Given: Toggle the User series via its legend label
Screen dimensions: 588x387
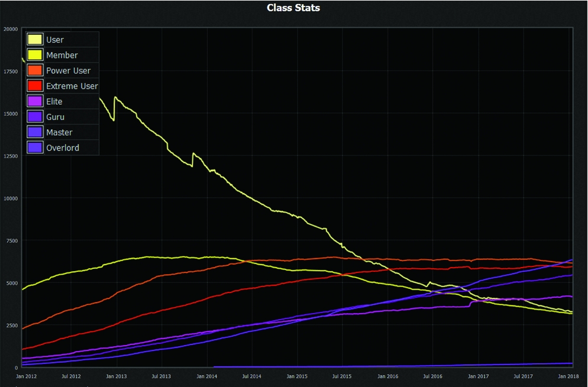Looking at the screenshot, I should pyautogui.click(x=55, y=40).
